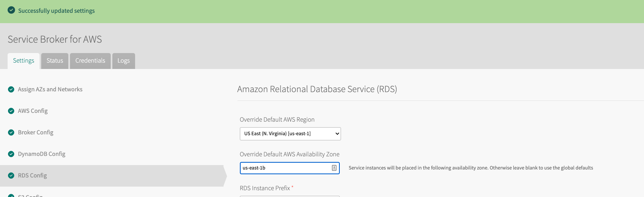
Task: Click checkmark icon beside Assign AZs and Networks
Action: click(11, 89)
